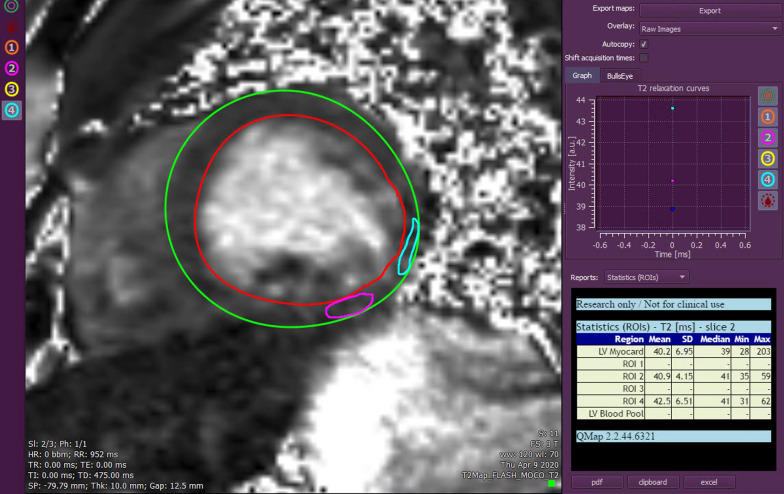
Task: Toggle the ROI 2 curve icon beside the graph
Action: 768,138
